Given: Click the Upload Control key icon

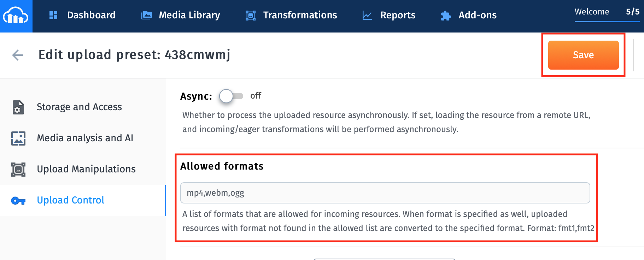Looking at the screenshot, I should tap(18, 201).
